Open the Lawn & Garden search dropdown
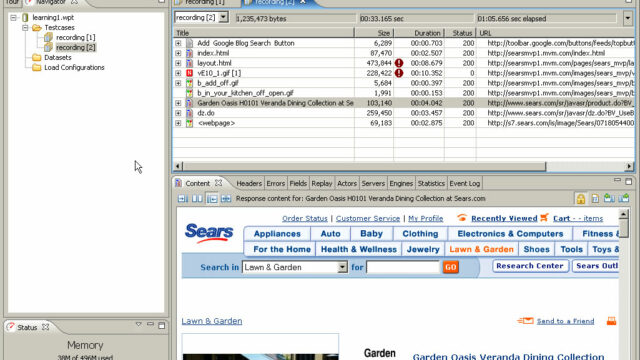The image size is (640, 360). coord(342,267)
